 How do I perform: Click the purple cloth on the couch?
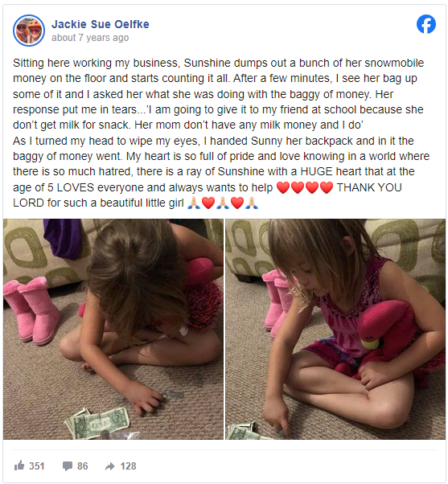(64, 238)
